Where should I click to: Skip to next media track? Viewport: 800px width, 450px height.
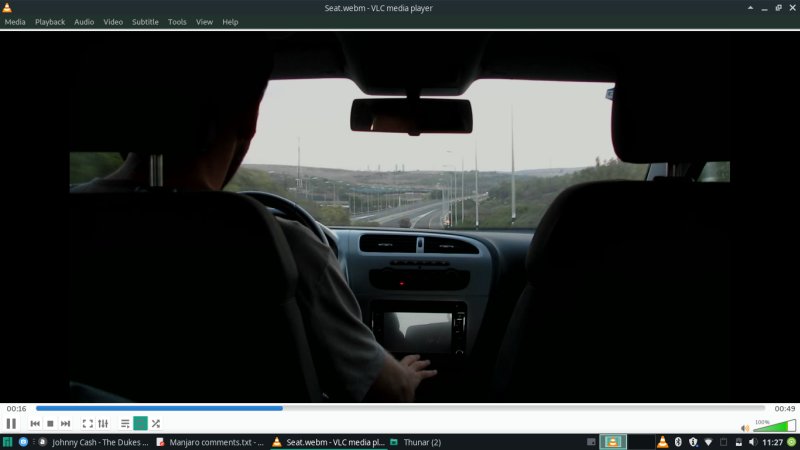pos(65,423)
